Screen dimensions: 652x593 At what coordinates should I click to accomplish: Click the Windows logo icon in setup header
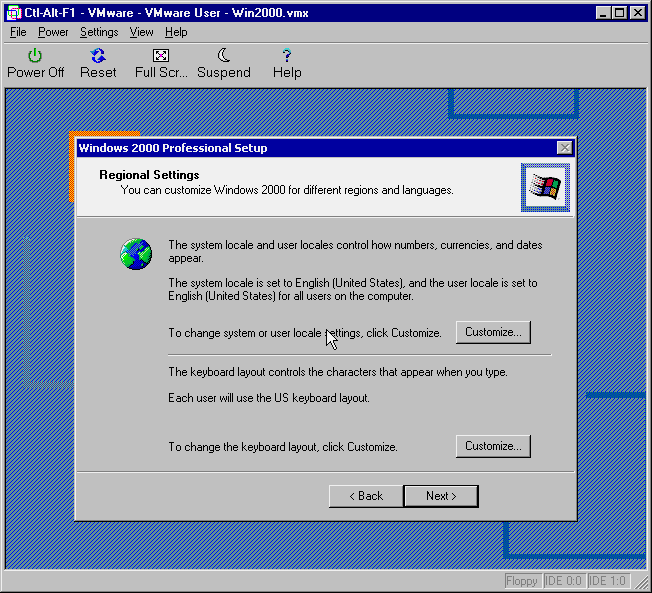coord(545,187)
